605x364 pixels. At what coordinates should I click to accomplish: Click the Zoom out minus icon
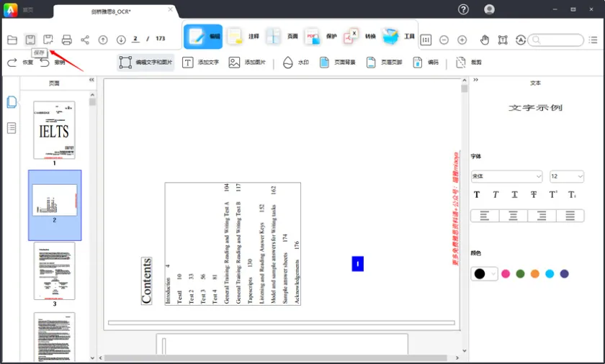444,40
